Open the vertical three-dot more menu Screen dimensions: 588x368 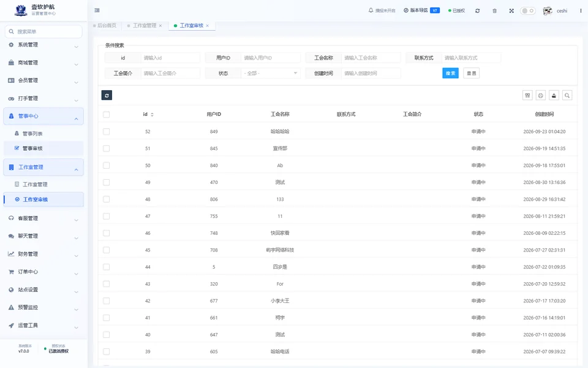(x=581, y=11)
